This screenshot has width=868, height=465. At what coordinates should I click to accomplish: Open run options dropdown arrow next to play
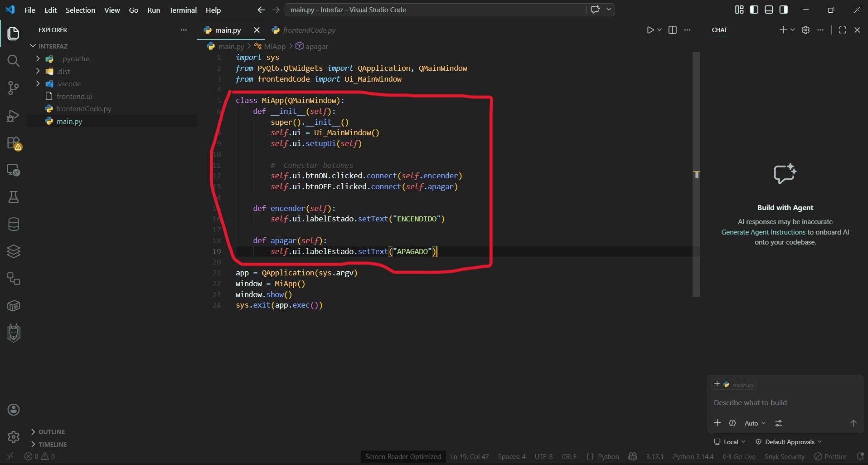[x=659, y=30]
